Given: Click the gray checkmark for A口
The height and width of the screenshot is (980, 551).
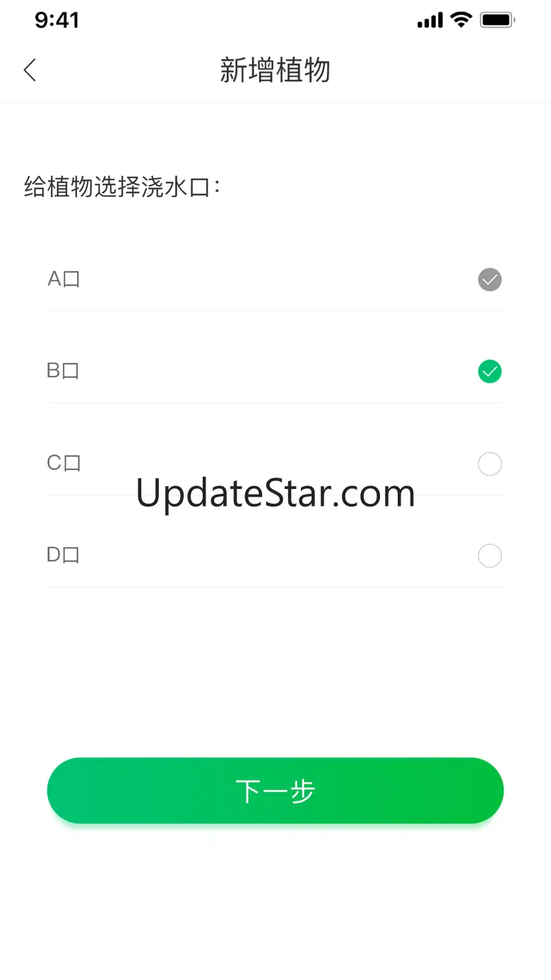Looking at the screenshot, I should pos(490,280).
